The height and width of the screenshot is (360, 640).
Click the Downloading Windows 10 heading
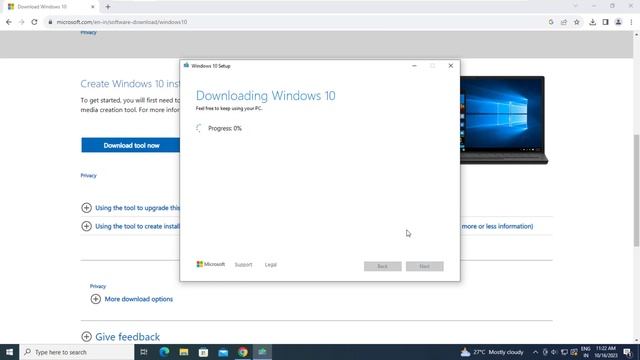(x=265, y=96)
